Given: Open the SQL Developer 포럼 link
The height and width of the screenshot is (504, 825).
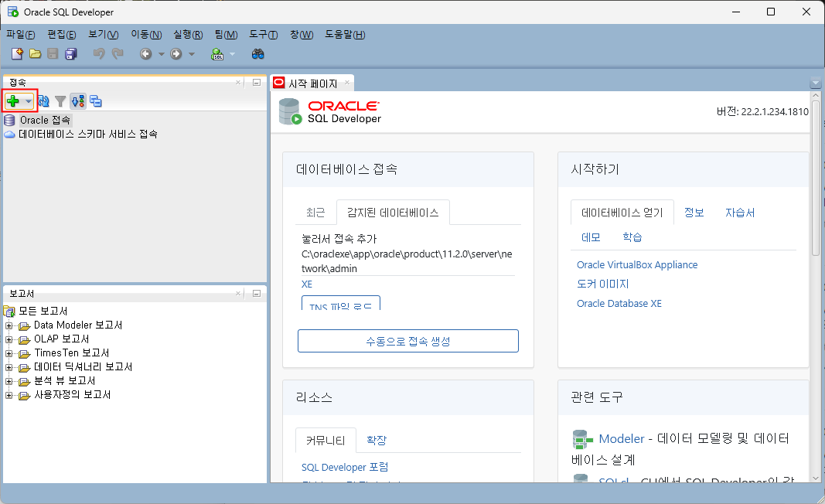Looking at the screenshot, I should [x=345, y=467].
